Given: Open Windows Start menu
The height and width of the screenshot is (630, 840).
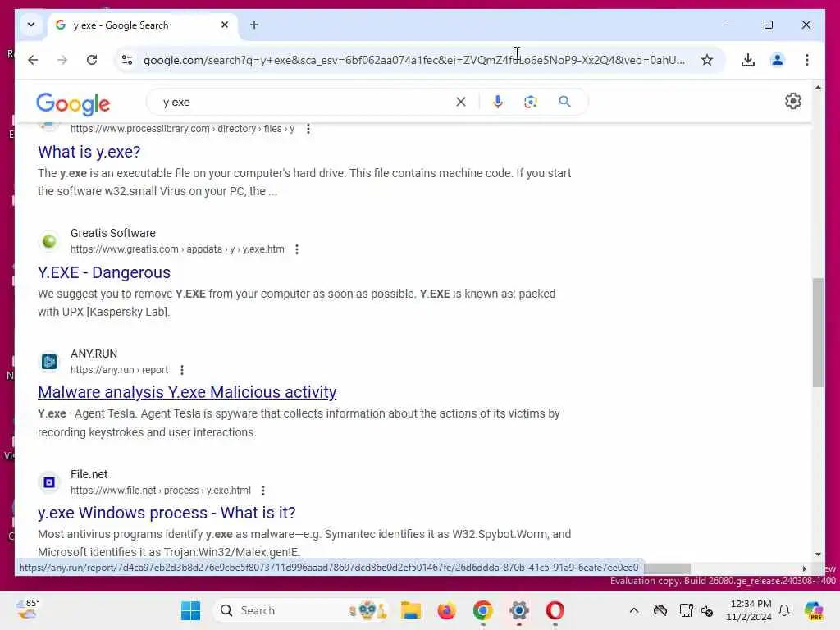Looking at the screenshot, I should tap(190, 610).
